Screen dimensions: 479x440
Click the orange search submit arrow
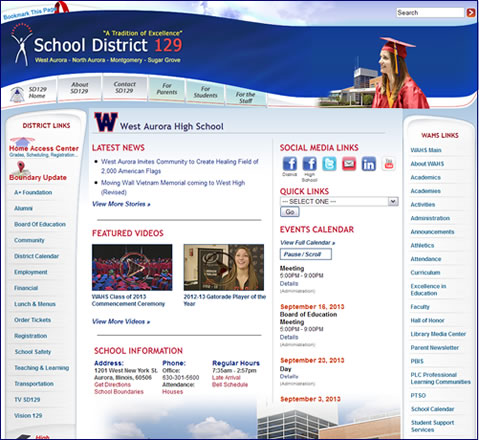pyautogui.click(x=471, y=13)
